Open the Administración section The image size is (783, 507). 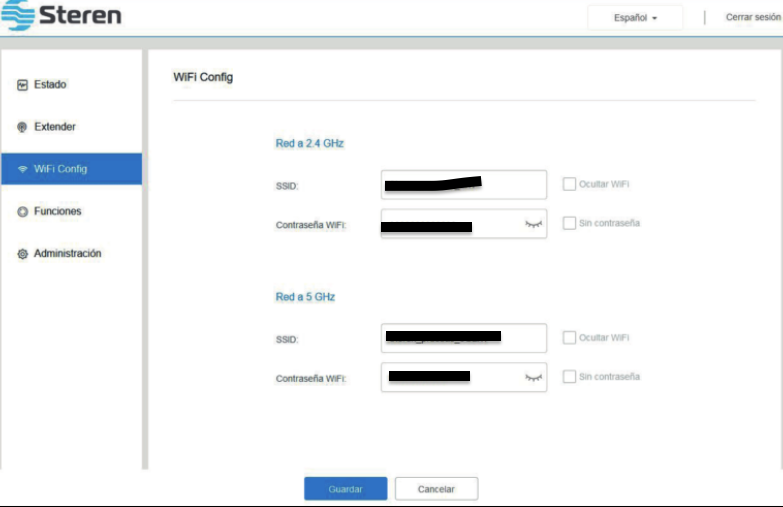click(x=71, y=254)
